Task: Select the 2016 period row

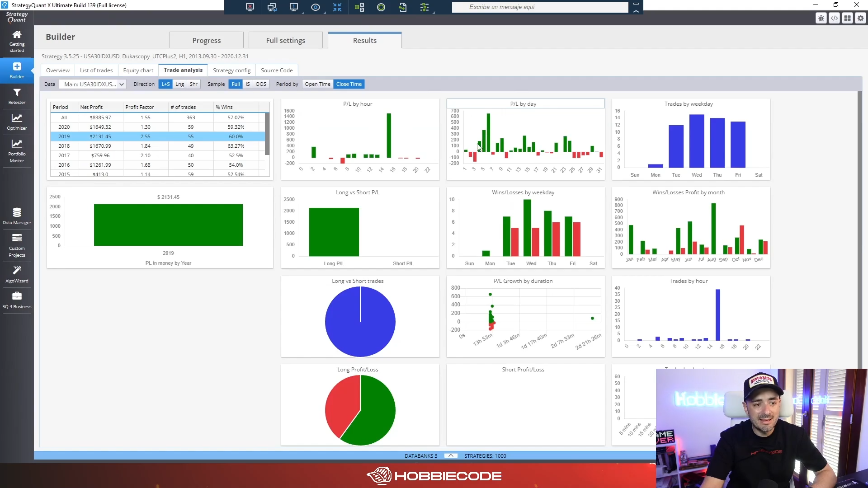Action: coord(157,165)
